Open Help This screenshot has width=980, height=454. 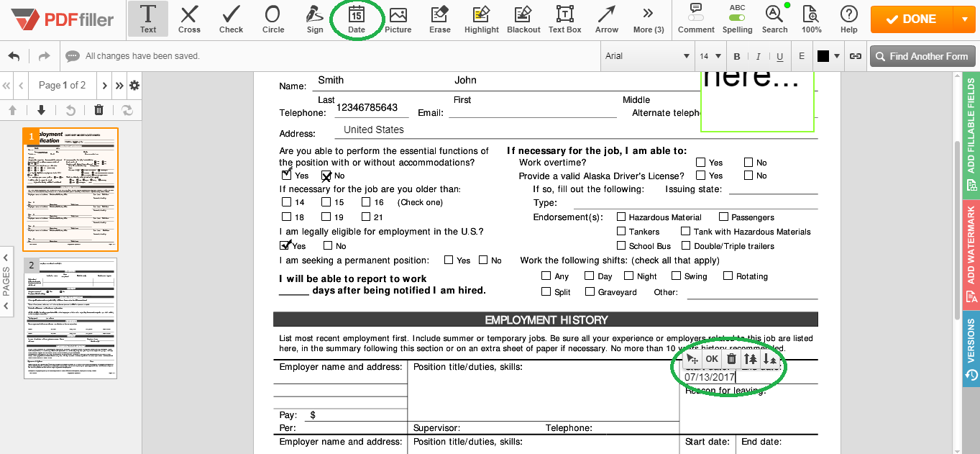point(848,19)
